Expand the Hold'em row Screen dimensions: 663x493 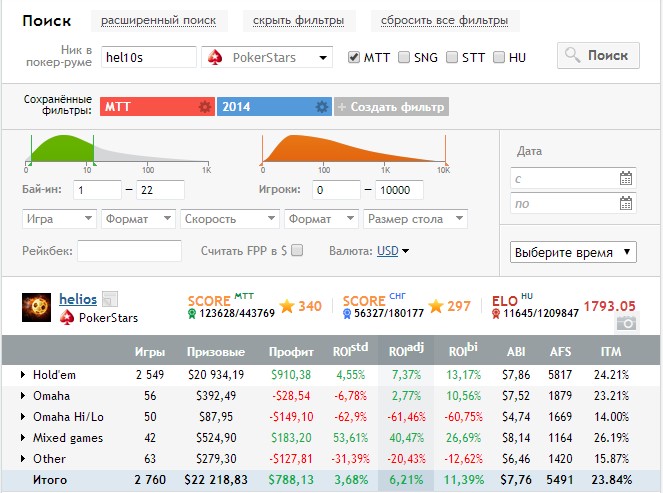tap(24, 375)
